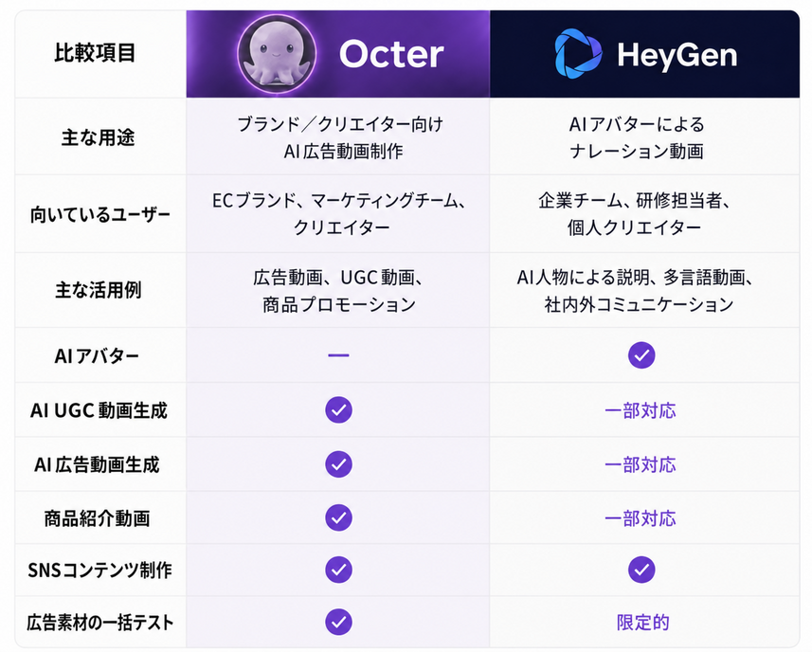Click the Octer octopus mascot logo
Image resolution: width=812 pixels, height=652 pixels.
(x=277, y=54)
